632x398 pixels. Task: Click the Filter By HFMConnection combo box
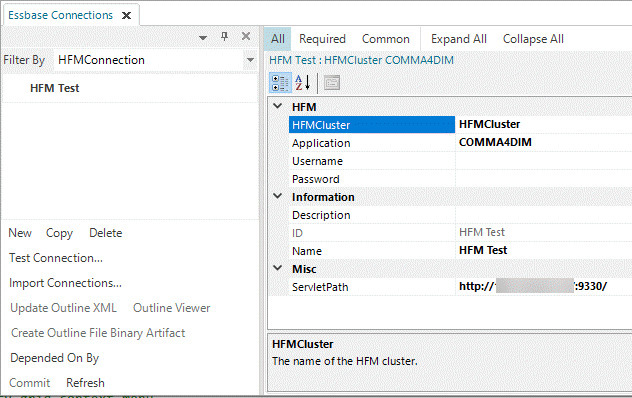155,60
